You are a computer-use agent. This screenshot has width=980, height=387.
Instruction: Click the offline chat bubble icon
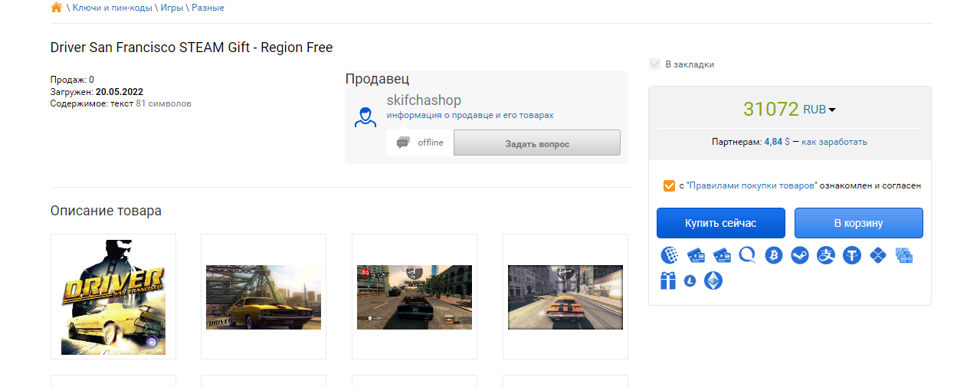402,143
